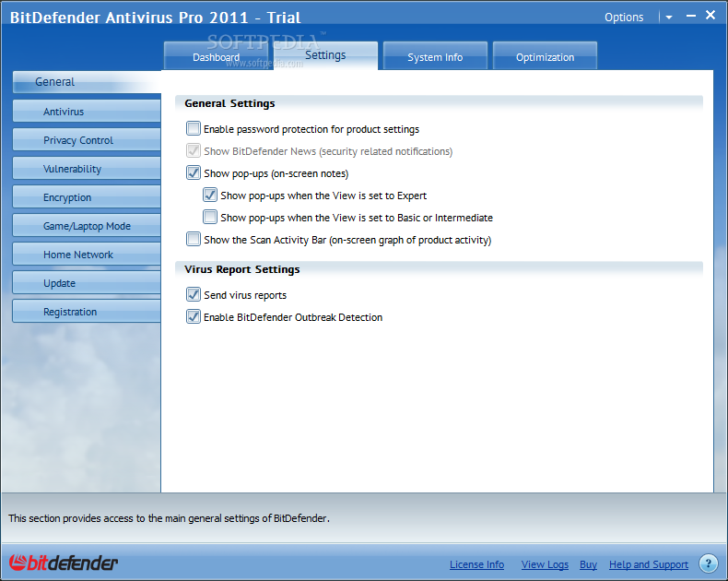Click the Buy link

point(588,564)
